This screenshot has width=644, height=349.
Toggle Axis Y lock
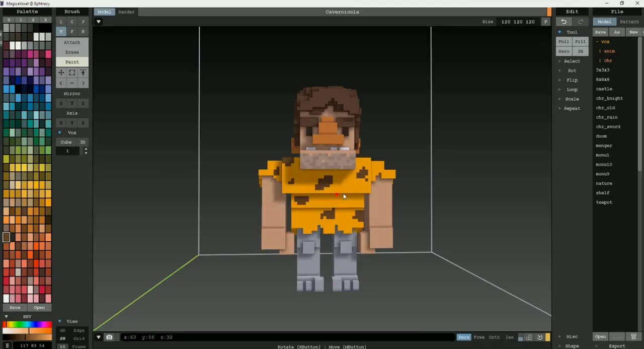click(x=72, y=123)
